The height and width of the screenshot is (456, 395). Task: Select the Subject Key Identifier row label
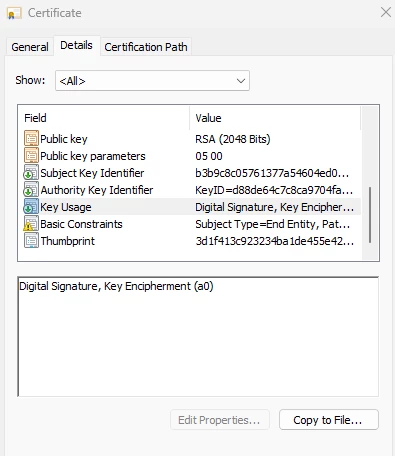point(92,173)
